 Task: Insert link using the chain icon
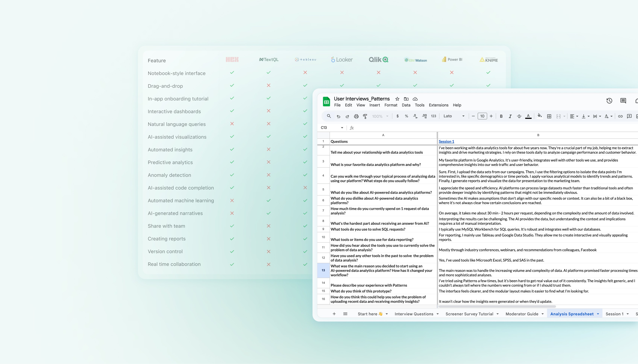click(x=620, y=116)
